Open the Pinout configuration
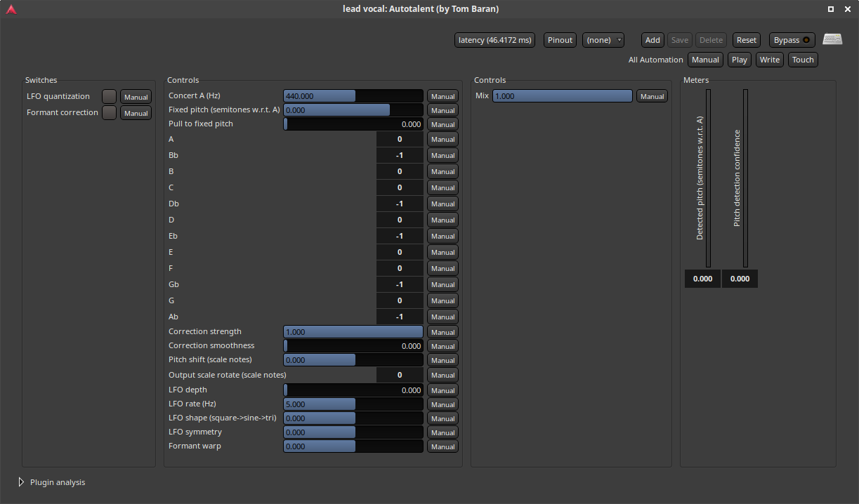The height and width of the screenshot is (504, 859). [x=560, y=40]
